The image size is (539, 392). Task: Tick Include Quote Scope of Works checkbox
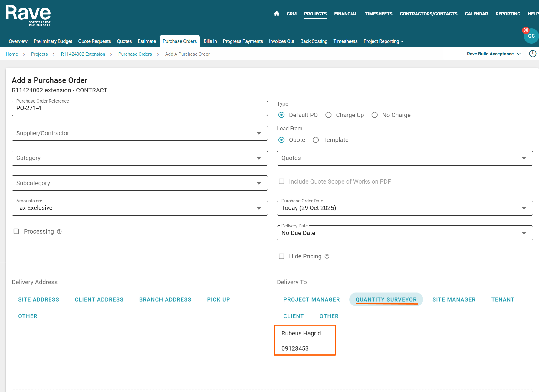click(281, 181)
